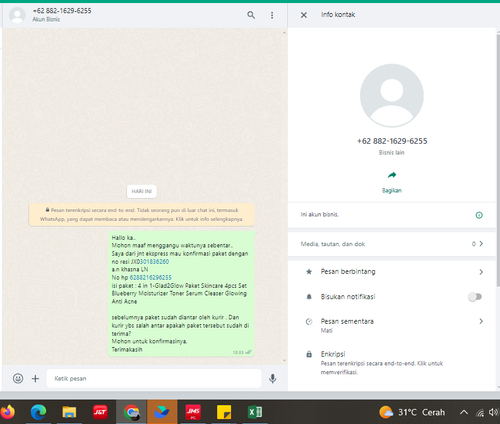This screenshot has height=424, width=500.
Task: Click the plus attach icon
Action: [x=35, y=378]
